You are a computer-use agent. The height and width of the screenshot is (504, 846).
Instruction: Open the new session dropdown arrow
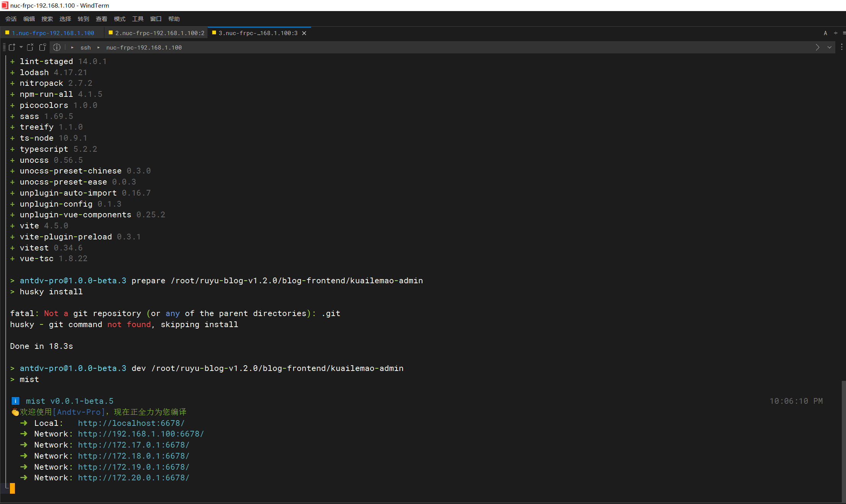click(x=21, y=47)
